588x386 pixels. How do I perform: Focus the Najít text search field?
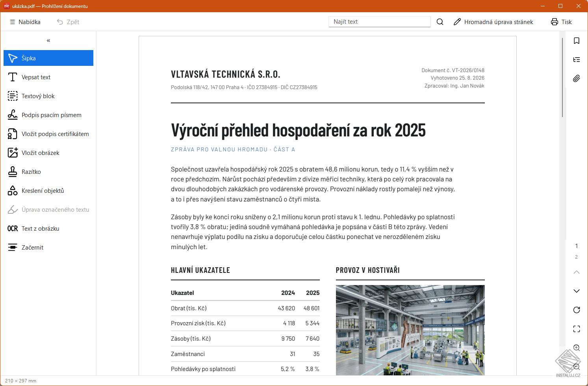click(x=380, y=22)
